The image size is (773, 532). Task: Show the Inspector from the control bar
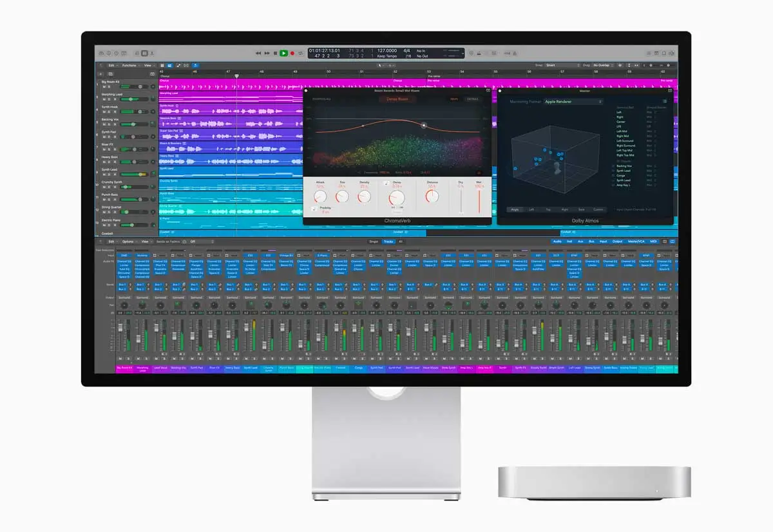pos(109,53)
